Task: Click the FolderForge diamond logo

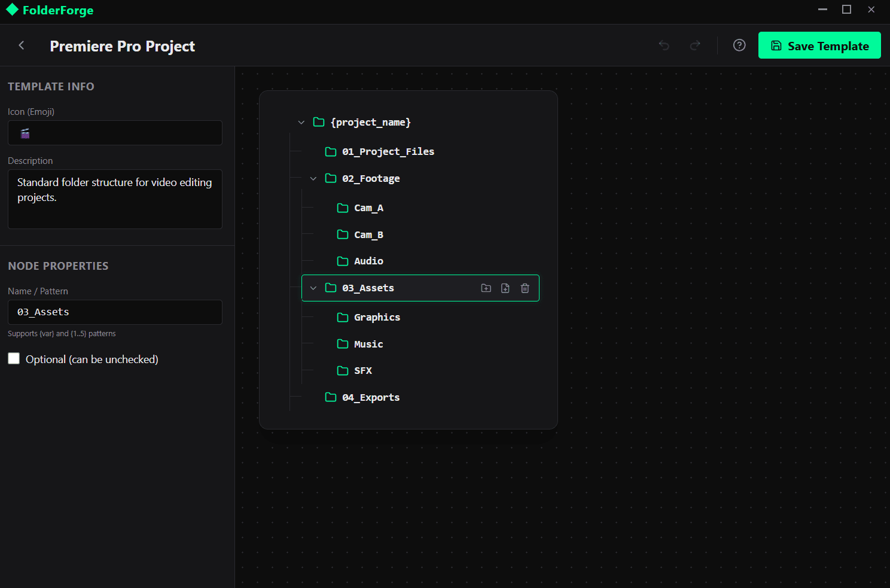Action: tap(12, 10)
